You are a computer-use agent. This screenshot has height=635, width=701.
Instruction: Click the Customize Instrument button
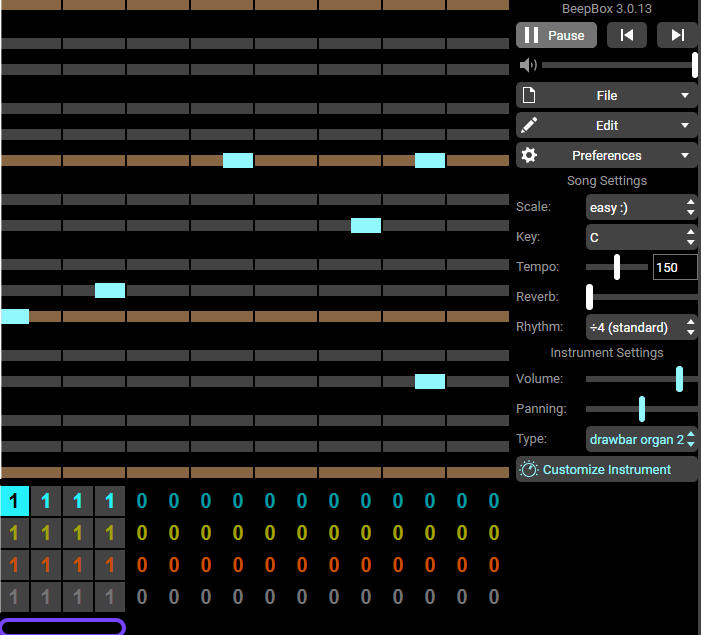(x=606, y=470)
